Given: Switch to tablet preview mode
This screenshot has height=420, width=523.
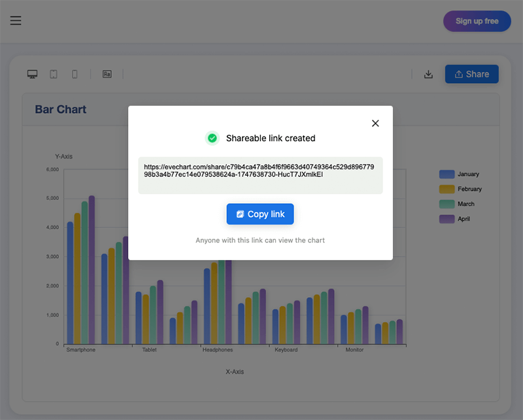Looking at the screenshot, I should point(54,74).
